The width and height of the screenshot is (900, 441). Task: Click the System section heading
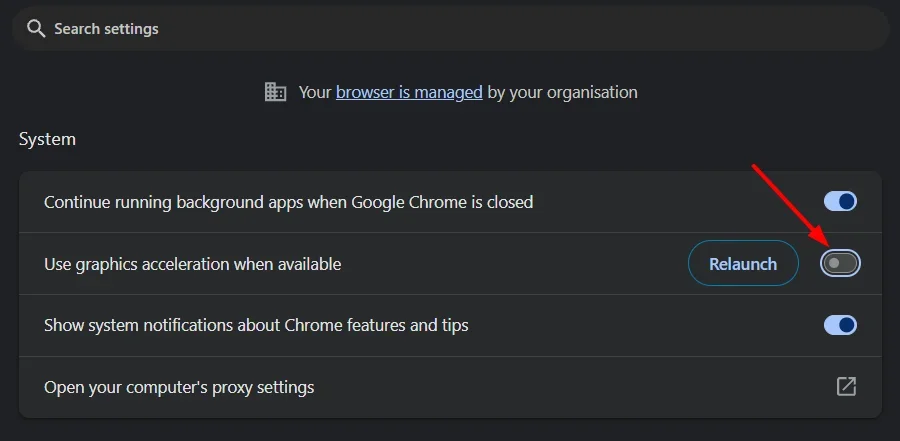click(47, 139)
